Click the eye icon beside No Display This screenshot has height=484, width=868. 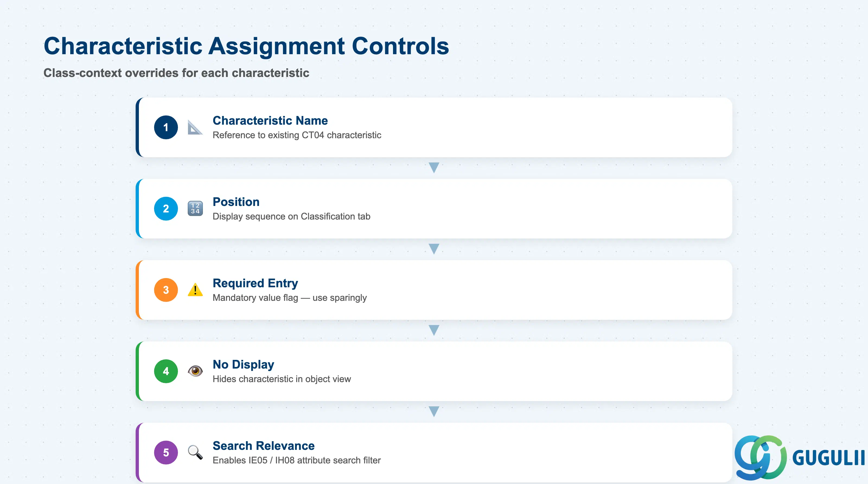click(195, 371)
